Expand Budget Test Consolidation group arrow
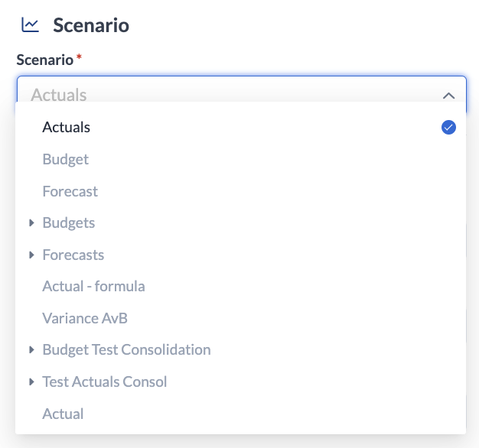This screenshot has width=479, height=448. coord(32,350)
